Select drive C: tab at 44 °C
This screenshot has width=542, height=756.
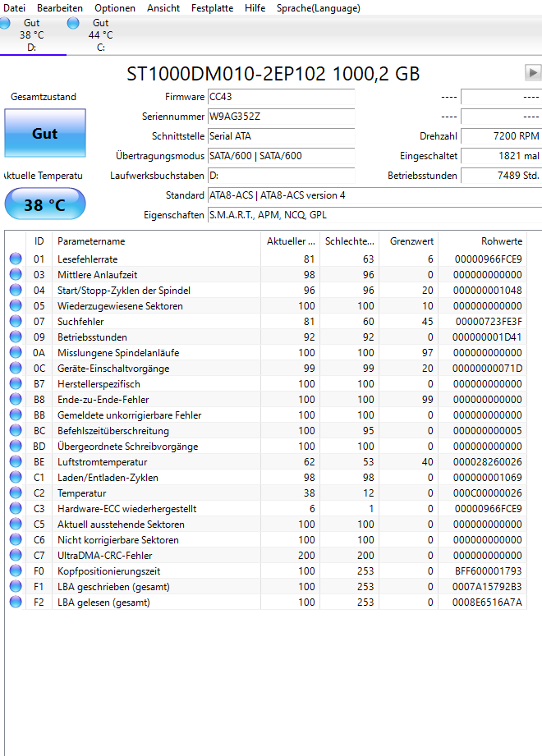coord(100,34)
